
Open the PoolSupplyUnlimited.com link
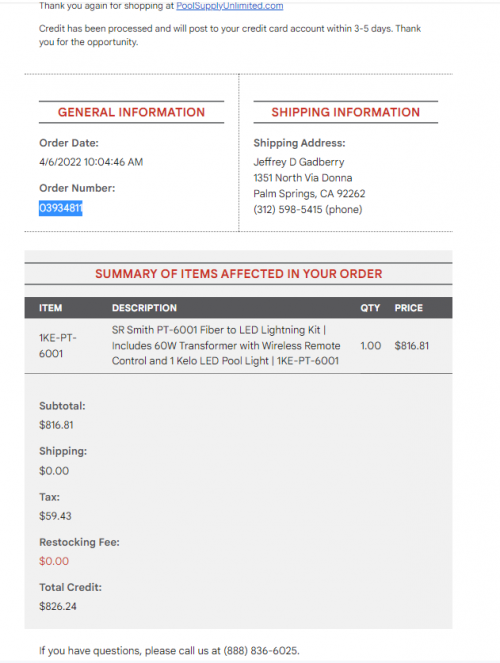tap(230, 6)
